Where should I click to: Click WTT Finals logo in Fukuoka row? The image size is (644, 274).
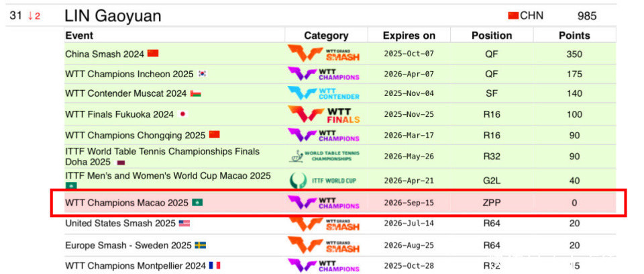(323, 114)
